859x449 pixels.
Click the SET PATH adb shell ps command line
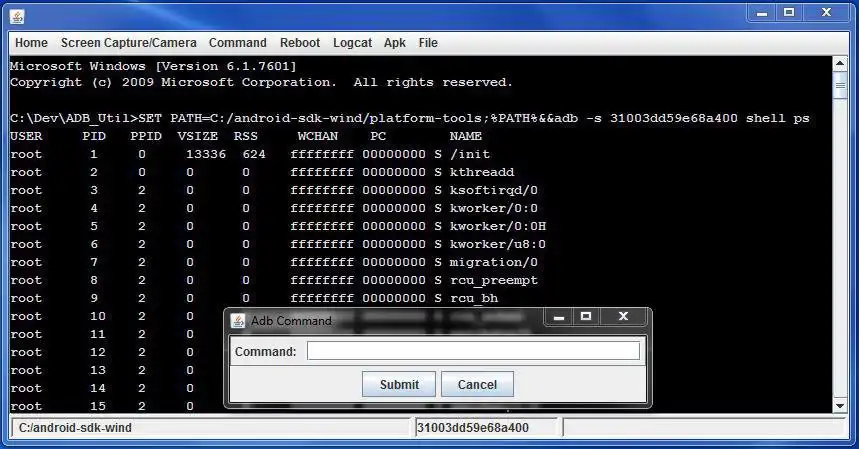point(410,118)
